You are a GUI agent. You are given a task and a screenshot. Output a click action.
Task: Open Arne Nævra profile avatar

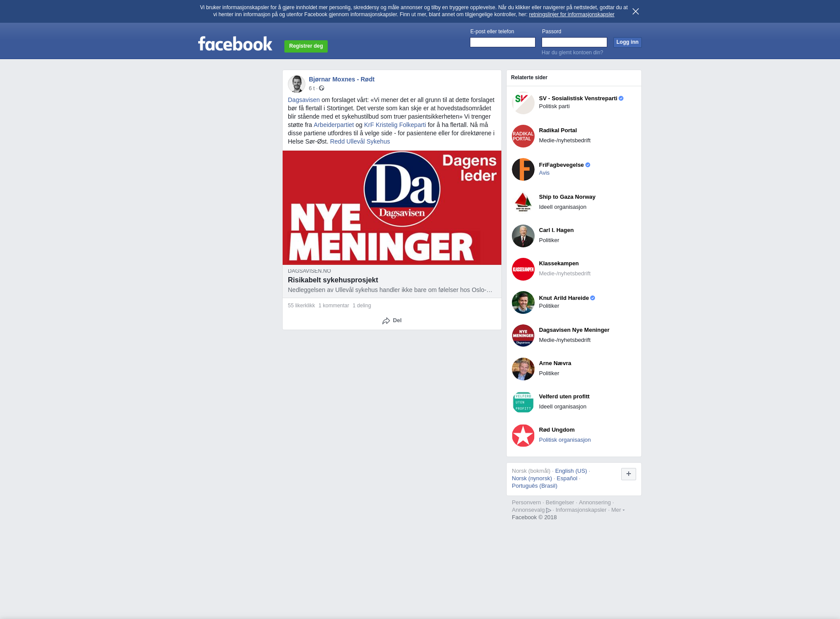pos(523,369)
